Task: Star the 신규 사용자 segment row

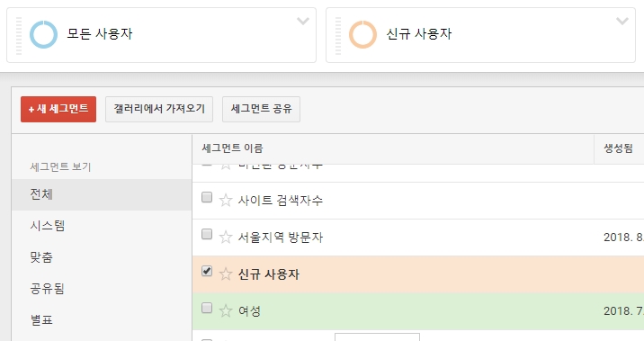Action: tap(226, 274)
